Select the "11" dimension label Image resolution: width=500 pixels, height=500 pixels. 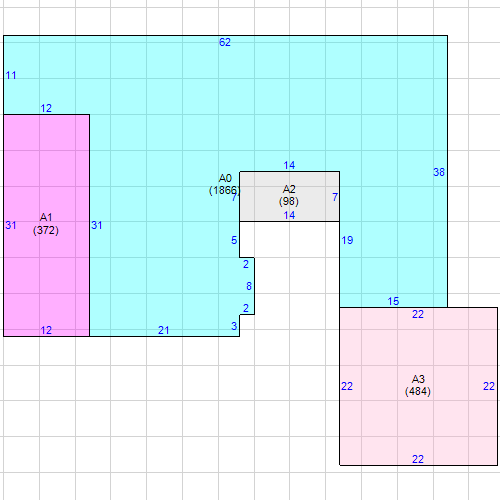[x=11, y=75]
